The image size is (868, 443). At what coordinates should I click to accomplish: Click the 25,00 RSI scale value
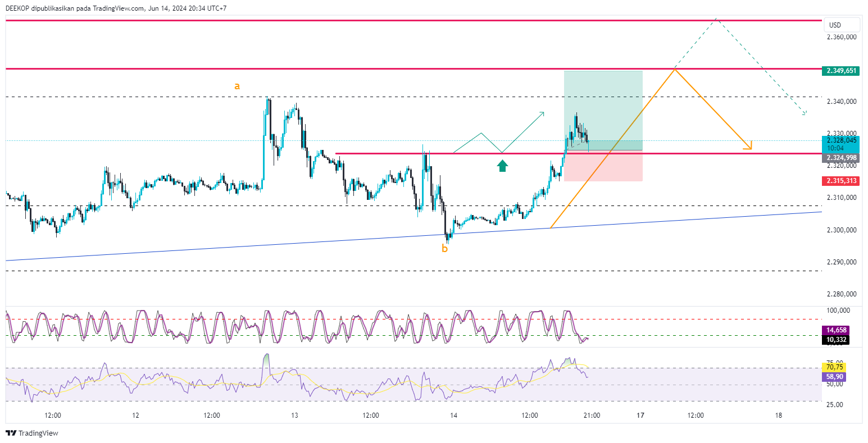pos(834,404)
